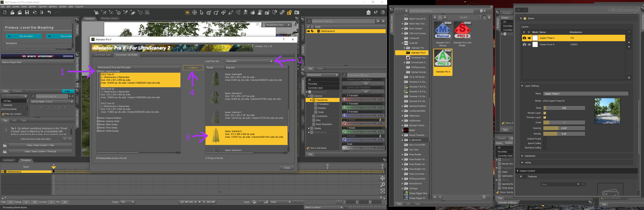This screenshot has width=644, height=210.
Task: Open the Select a Lesson dropdown
Action: pos(323,208)
